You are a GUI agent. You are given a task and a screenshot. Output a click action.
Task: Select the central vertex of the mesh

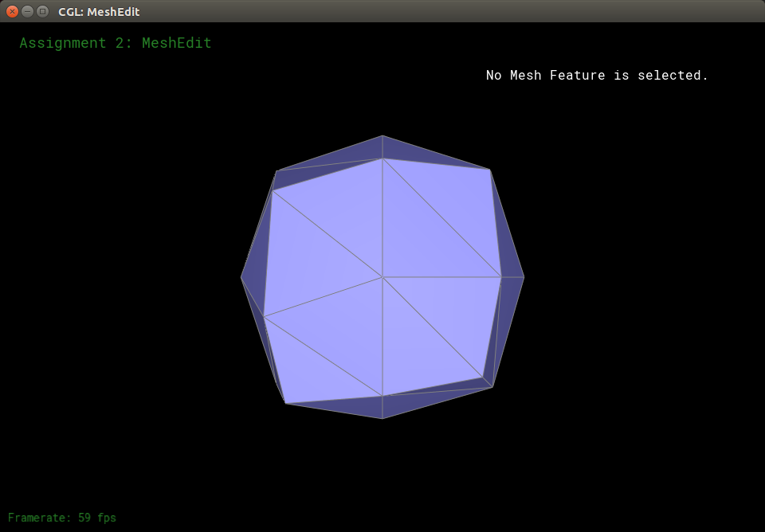coord(382,277)
